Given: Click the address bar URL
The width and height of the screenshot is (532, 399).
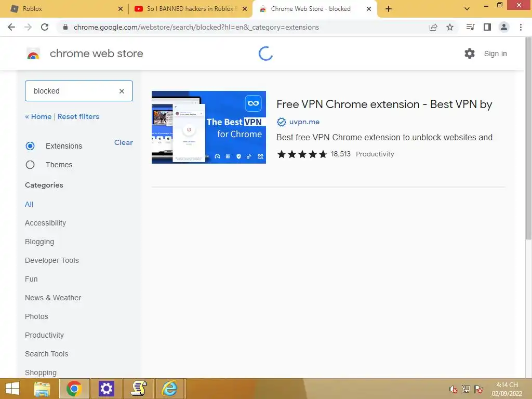Looking at the screenshot, I should 196,27.
